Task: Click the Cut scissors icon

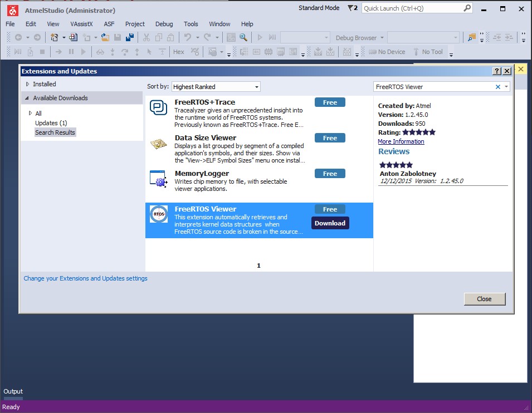Action: tap(147, 38)
